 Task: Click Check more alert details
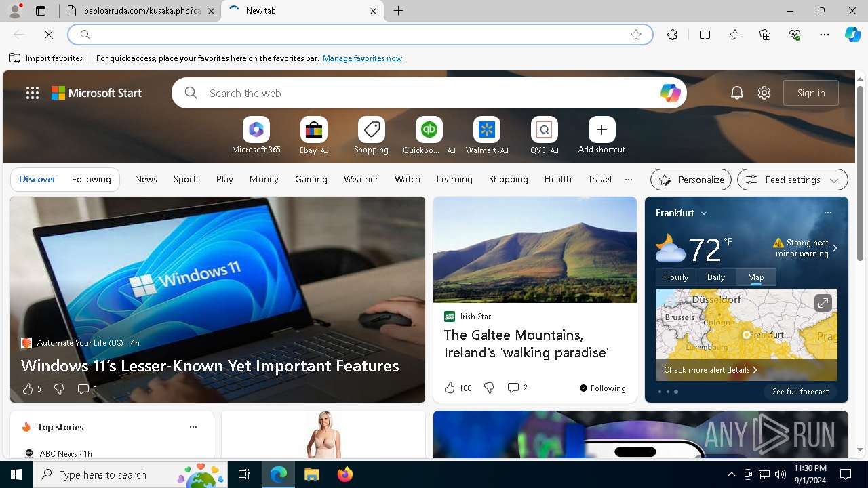click(x=711, y=370)
